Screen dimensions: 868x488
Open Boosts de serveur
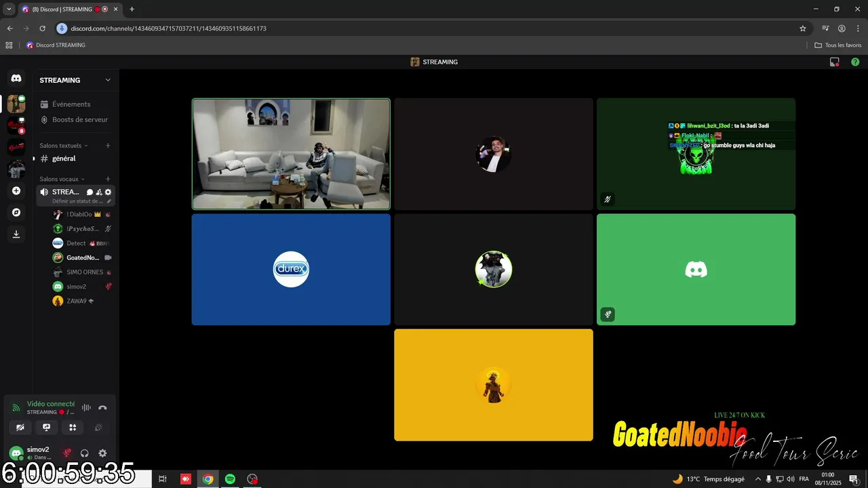75,120
